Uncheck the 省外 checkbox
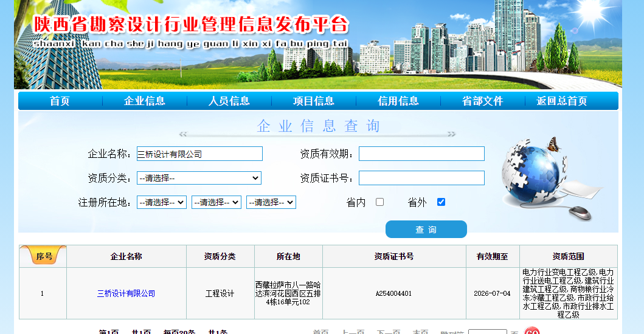644x334 pixels. pos(441,202)
